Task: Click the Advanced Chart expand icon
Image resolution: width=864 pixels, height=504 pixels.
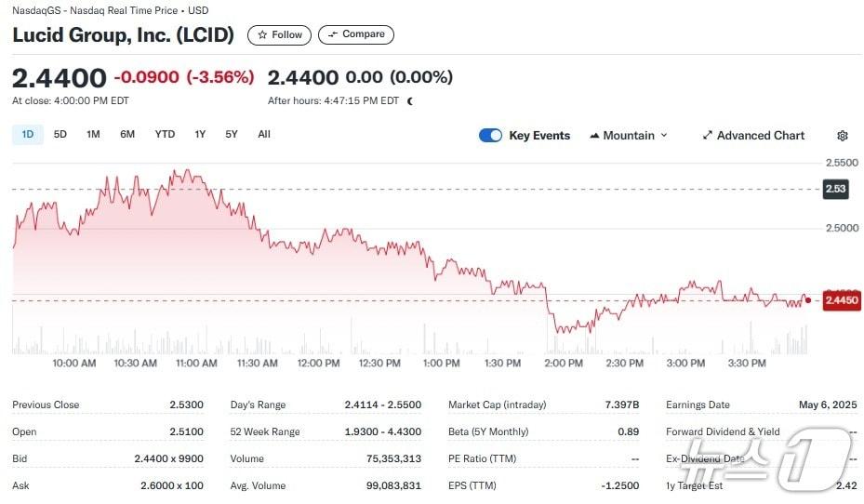Action: [x=707, y=136]
